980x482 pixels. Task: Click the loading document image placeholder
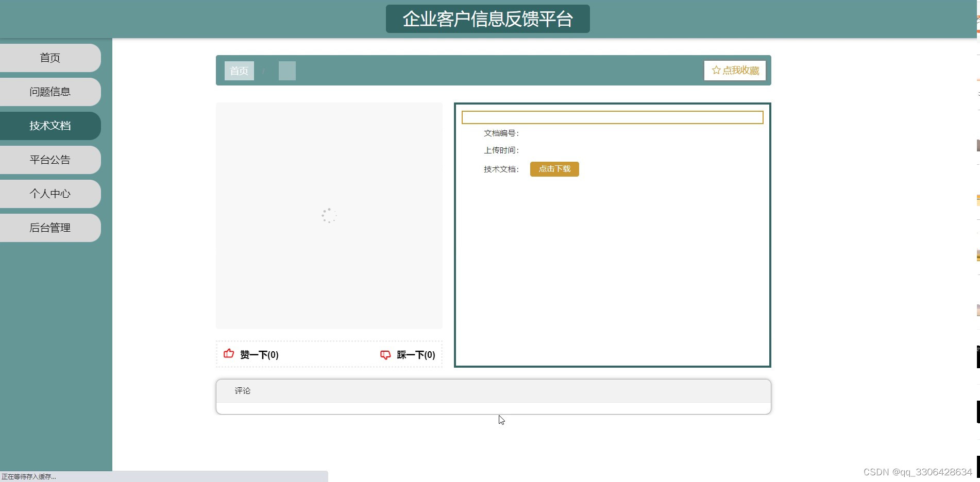click(x=329, y=216)
